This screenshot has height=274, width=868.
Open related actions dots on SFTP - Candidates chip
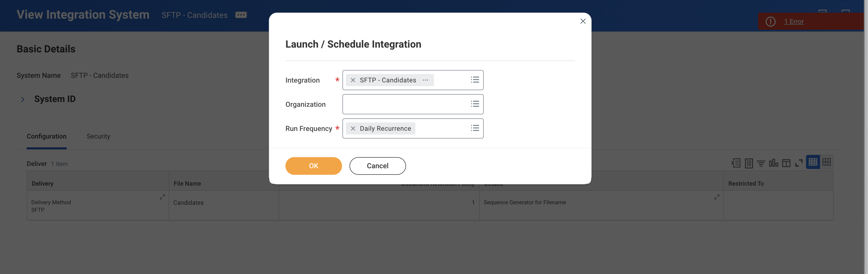[426, 80]
